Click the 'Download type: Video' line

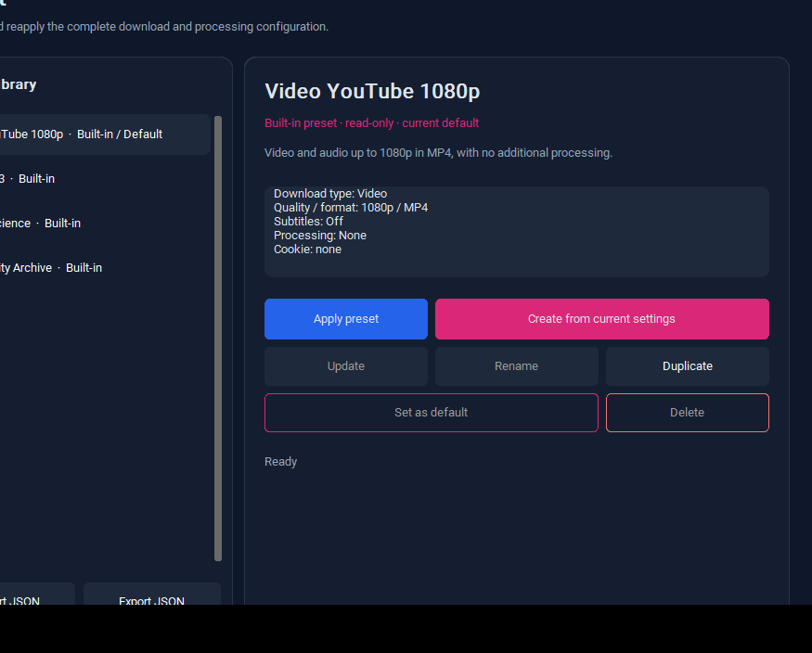330,194
